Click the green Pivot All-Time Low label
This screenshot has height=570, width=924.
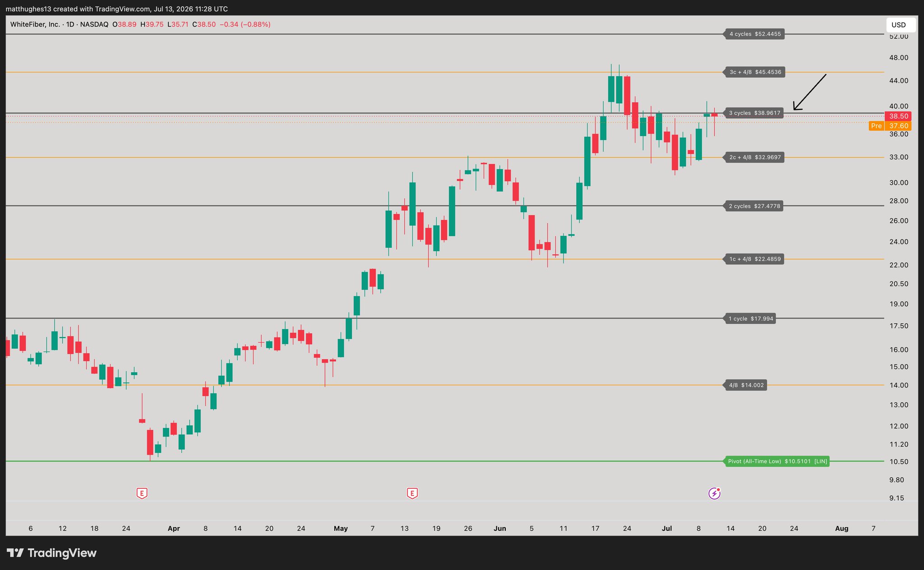777,461
